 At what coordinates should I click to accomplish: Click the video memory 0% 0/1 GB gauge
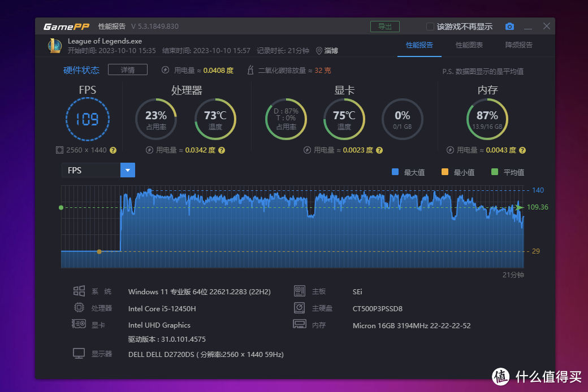[403, 119]
